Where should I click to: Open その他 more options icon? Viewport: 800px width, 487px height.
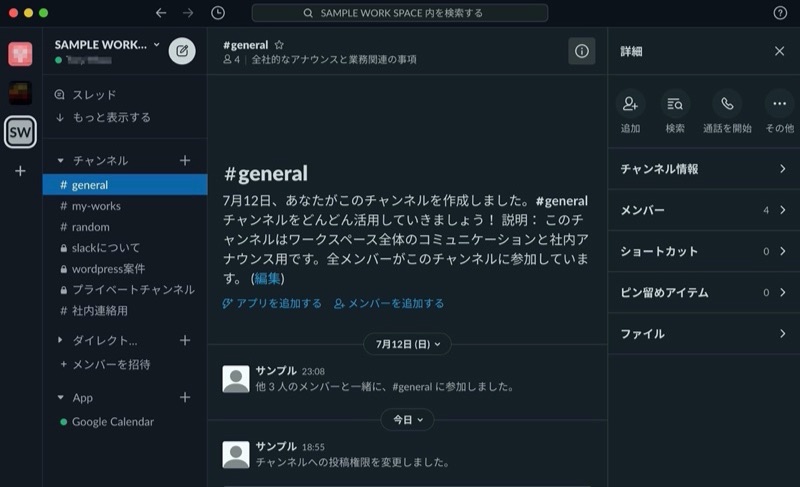(779, 104)
